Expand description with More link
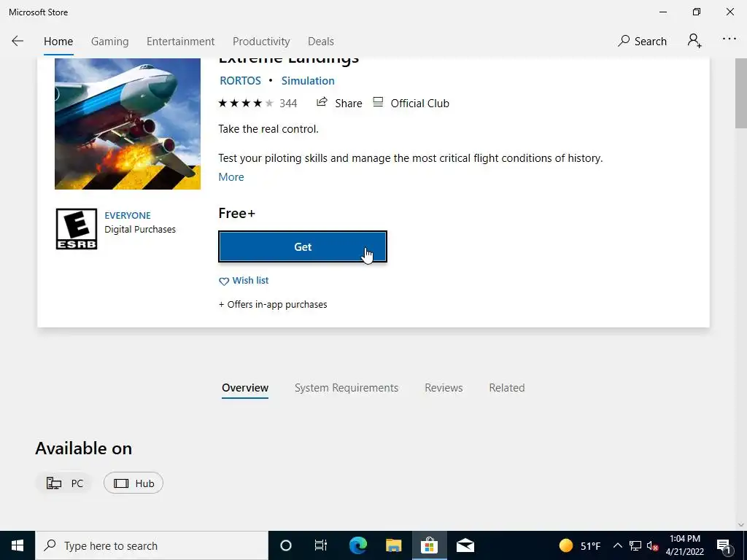Viewport: 747px width, 560px height. tap(231, 176)
